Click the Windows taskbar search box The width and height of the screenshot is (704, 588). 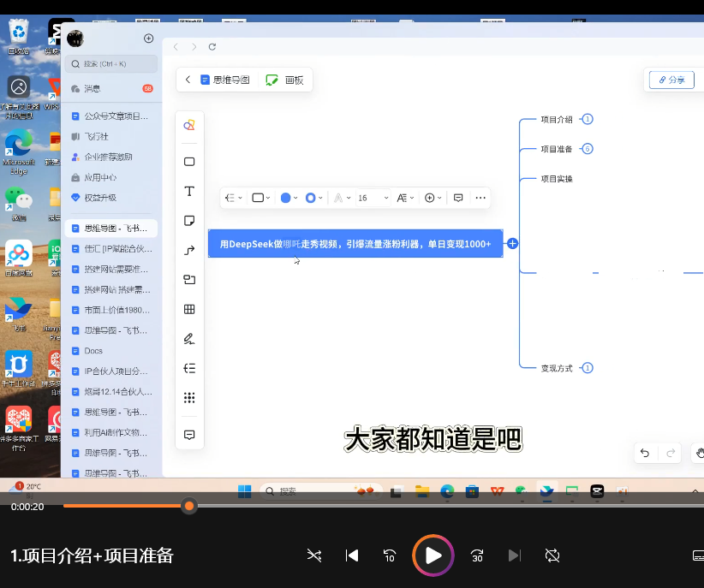tap(321, 491)
